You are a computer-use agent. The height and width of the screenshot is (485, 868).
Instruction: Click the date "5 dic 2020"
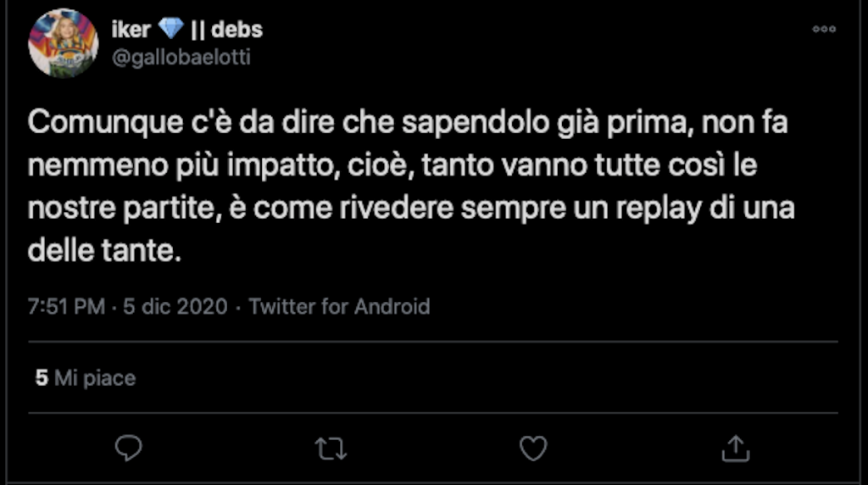pyautogui.click(x=175, y=306)
